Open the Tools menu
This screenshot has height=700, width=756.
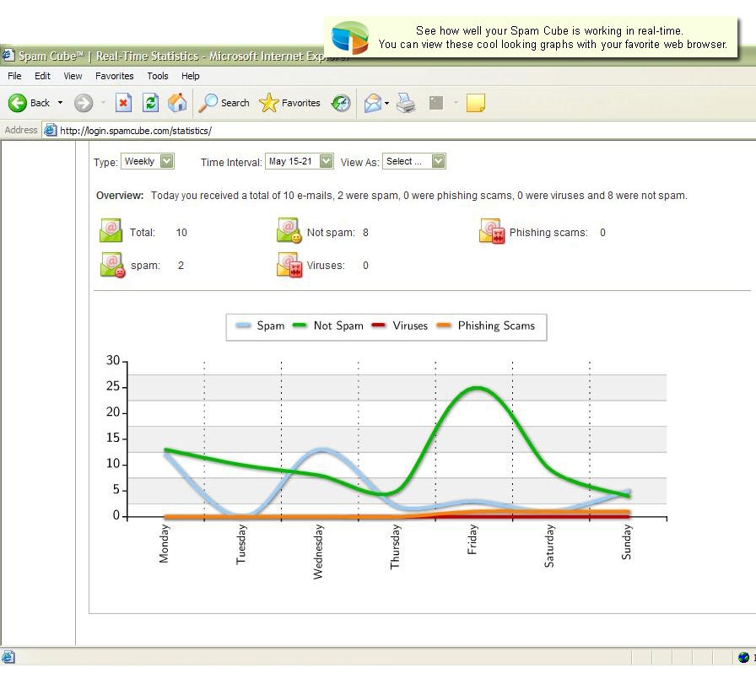(158, 76)
